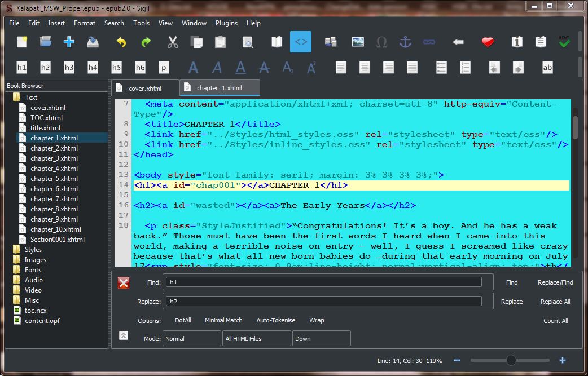Switch to the cover.xhtml tab
The width and height of the screenshot is (588, 376).
145,89
